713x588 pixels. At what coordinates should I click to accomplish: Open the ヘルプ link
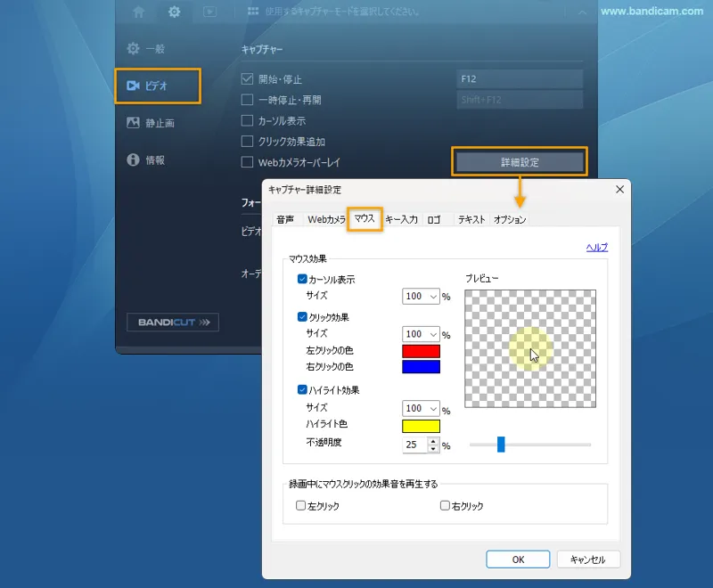[x=596, y=247]
